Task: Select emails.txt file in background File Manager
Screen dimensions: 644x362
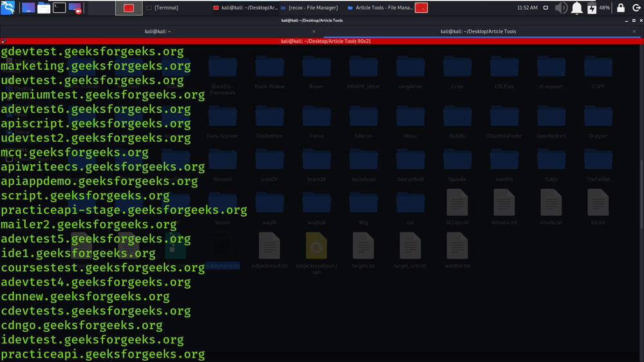Action: coord(551,207)
